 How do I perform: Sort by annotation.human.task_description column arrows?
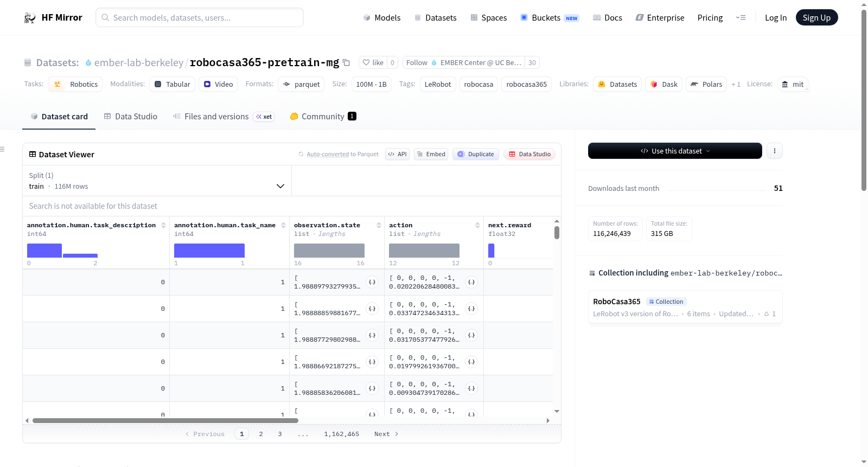point(163,225)
